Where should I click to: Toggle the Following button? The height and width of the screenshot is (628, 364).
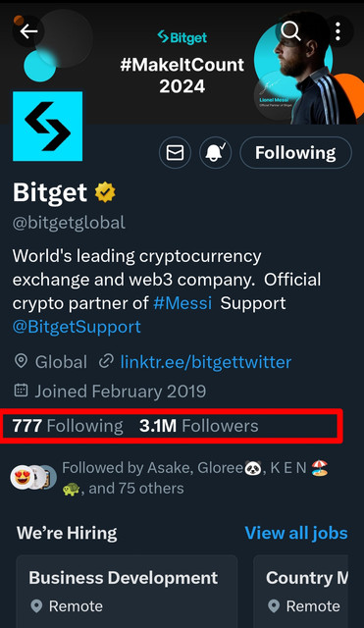296,153
